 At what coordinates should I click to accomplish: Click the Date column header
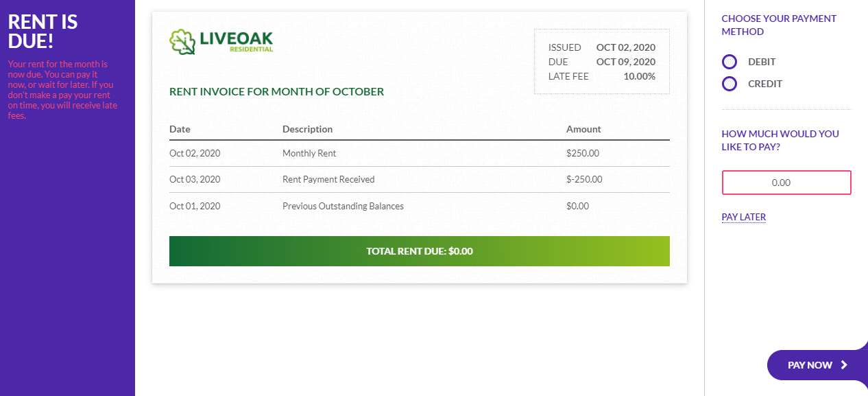click(x=180, y=129)
